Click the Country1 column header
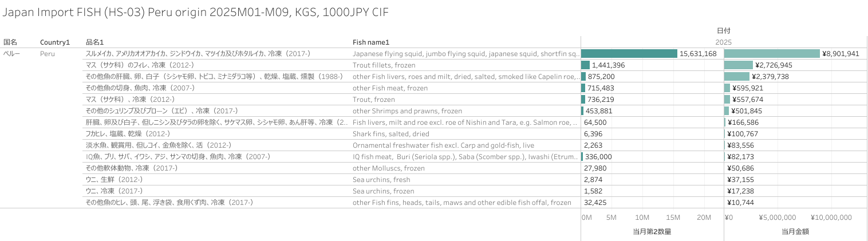Screen dimensions: 868x241 click(x=54, y=42)
